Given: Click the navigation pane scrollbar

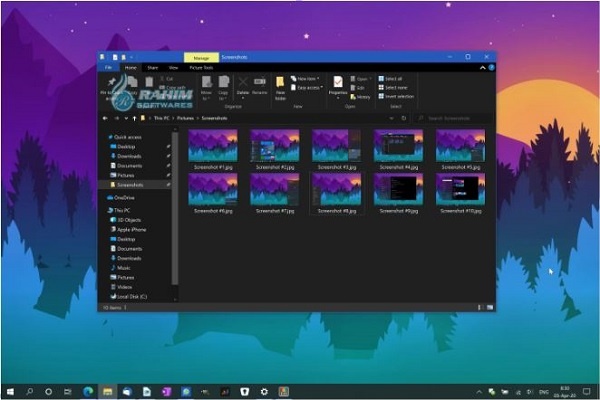Looking at the screenshot, I should click(175, 209).
